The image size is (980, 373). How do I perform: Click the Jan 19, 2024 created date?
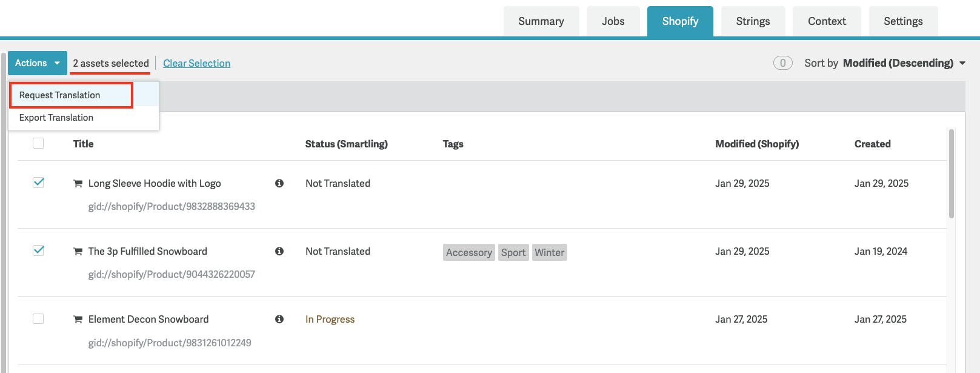pos(881,251)
